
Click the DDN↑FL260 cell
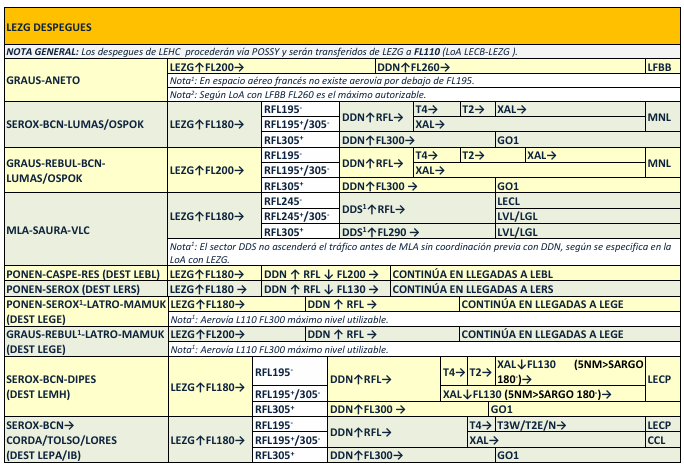[x=435, y=66]
